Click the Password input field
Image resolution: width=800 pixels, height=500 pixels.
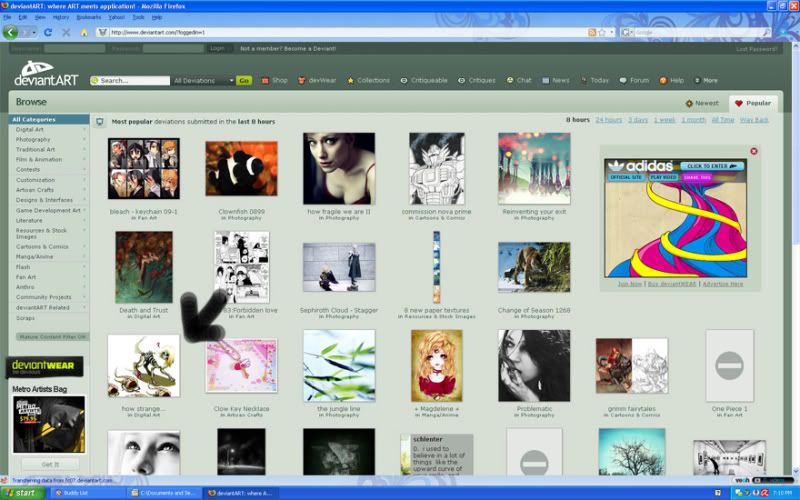[173, 48]
